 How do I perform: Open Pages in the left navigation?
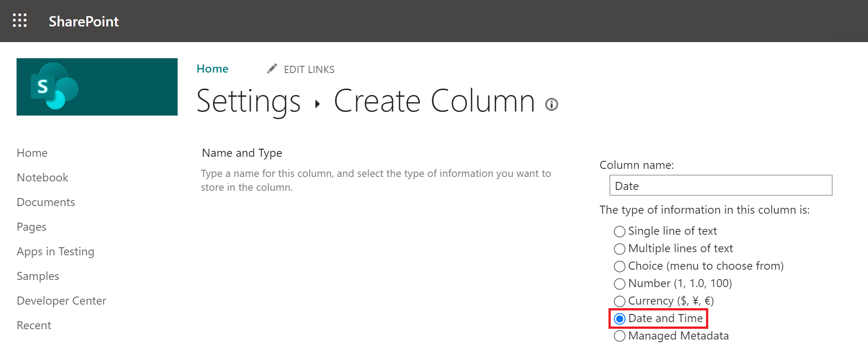[31, 227]
